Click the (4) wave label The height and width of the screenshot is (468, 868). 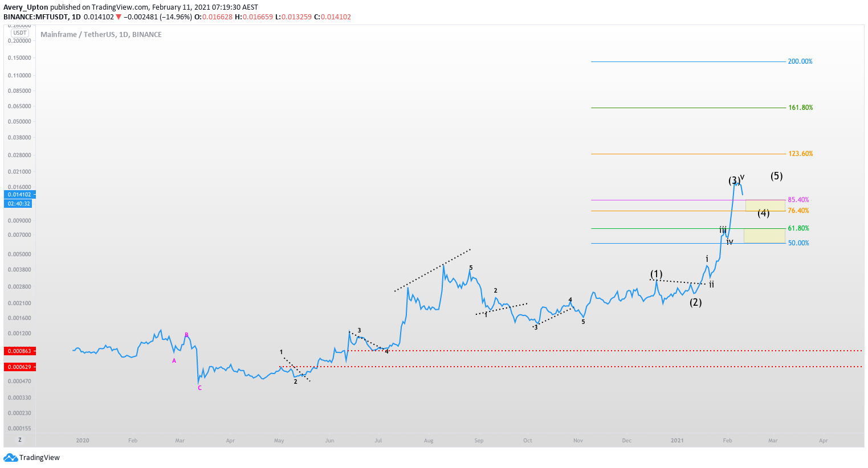coord(764,214)
